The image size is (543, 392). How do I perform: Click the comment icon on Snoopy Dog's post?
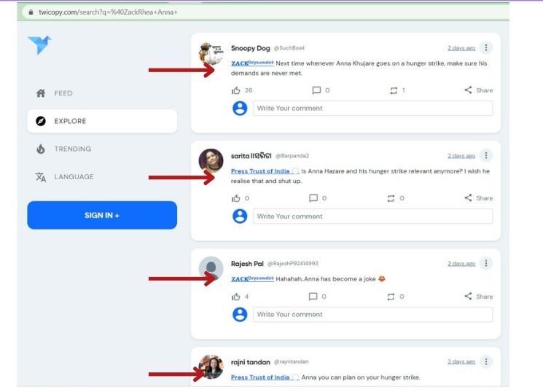[316, 90]
